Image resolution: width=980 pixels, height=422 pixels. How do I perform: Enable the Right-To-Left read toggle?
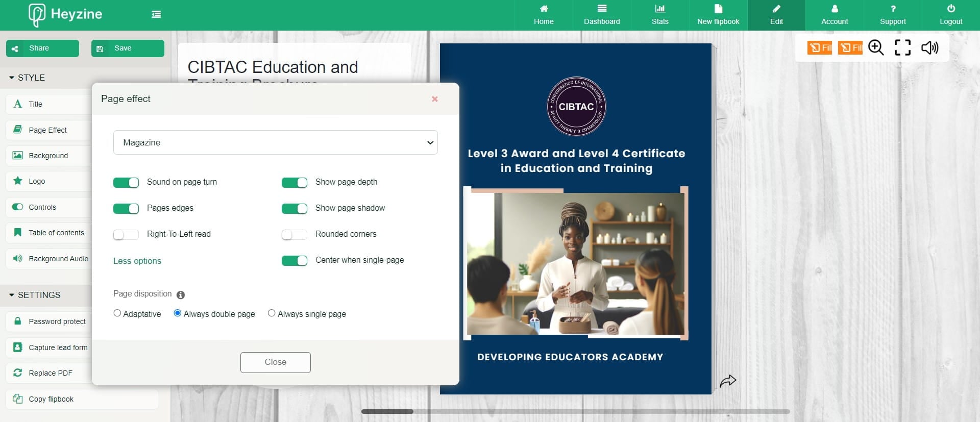(126, 235)
